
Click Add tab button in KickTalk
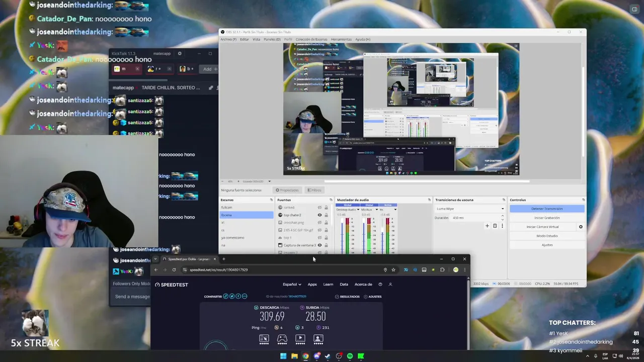(210, 69)
